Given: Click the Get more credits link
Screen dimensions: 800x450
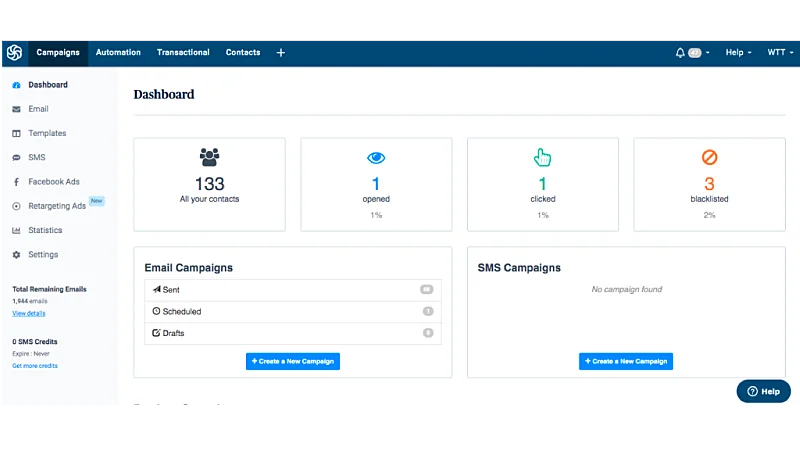Looking at the screenshot, I should [x=35, y=366].
